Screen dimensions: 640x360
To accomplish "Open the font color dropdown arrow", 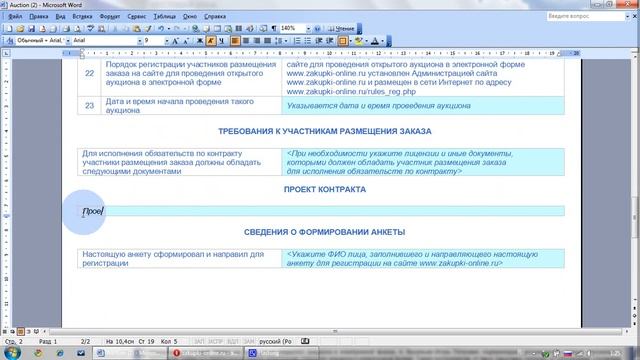I will [x=382, y=40].
